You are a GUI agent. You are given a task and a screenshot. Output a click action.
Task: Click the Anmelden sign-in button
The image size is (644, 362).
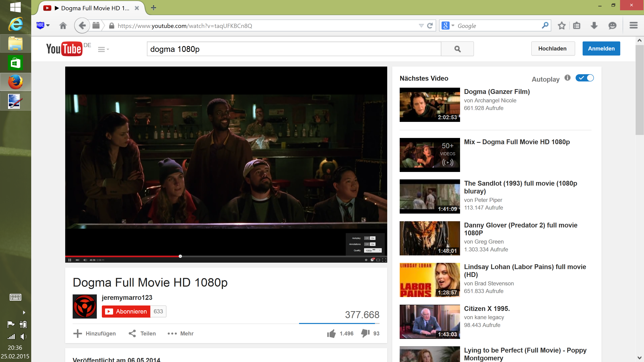[x=601, y=48]
